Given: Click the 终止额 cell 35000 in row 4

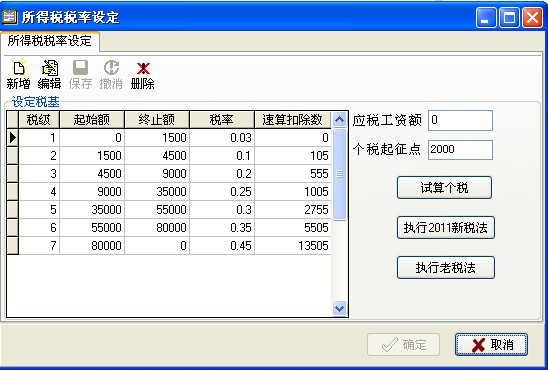Looking at the screenshot, I should point(157,191).
